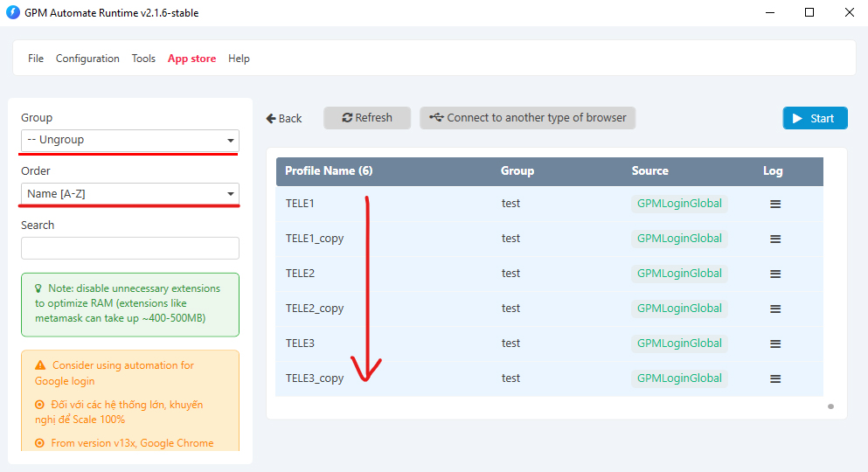The height and width of the screenshot is (472, 868).
Task: Open the Configuration menu
Action: click(87, 59)
